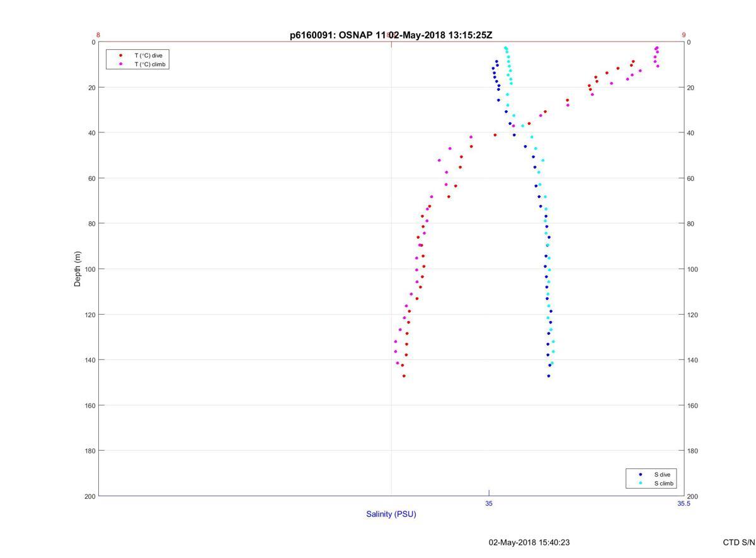756x558 pixels.
Task: Click the '120' tick on right depth axis
Action: (x=693, y=315)
